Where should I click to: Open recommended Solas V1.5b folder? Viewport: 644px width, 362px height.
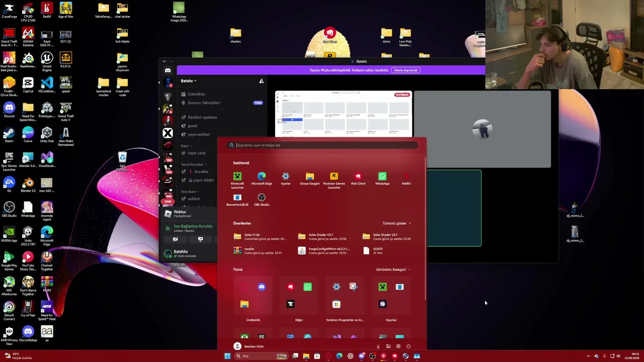click(x=260, y=237)
